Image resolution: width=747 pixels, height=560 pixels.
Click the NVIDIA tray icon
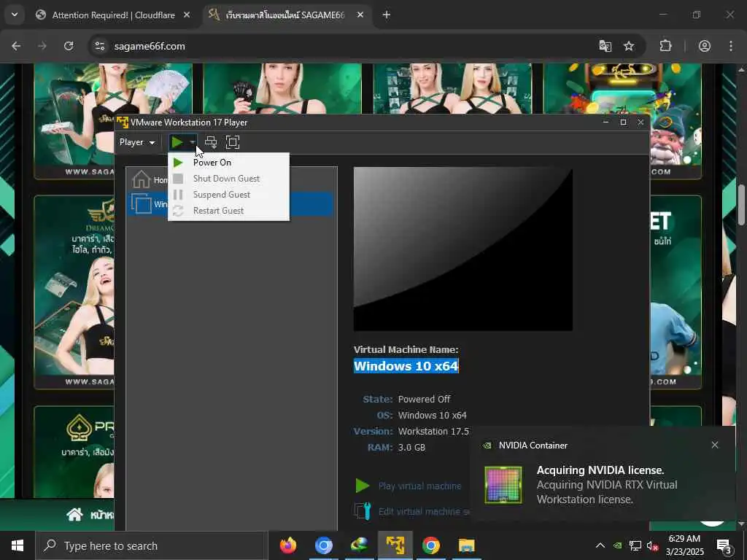coord(618,545)
